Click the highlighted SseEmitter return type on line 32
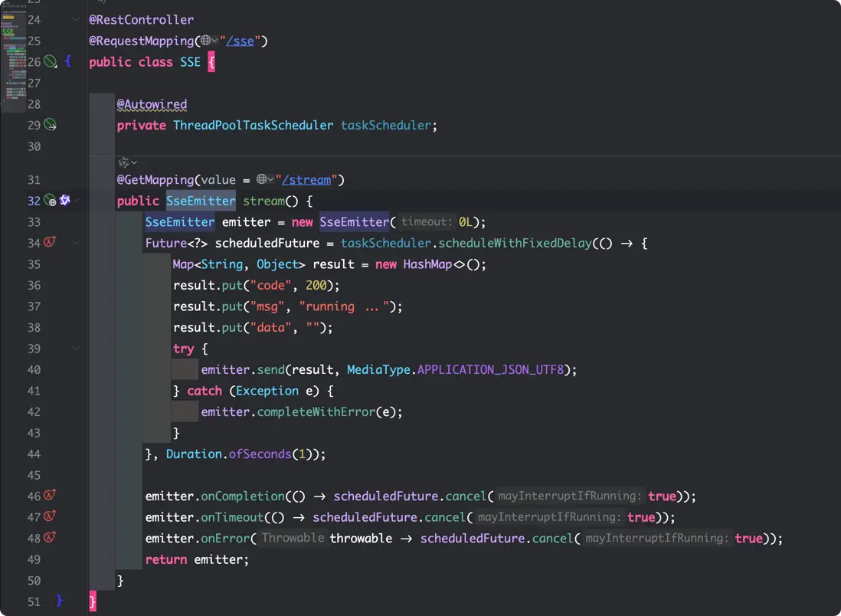This screenshot has width=841, height=616. tap(201, 201)
